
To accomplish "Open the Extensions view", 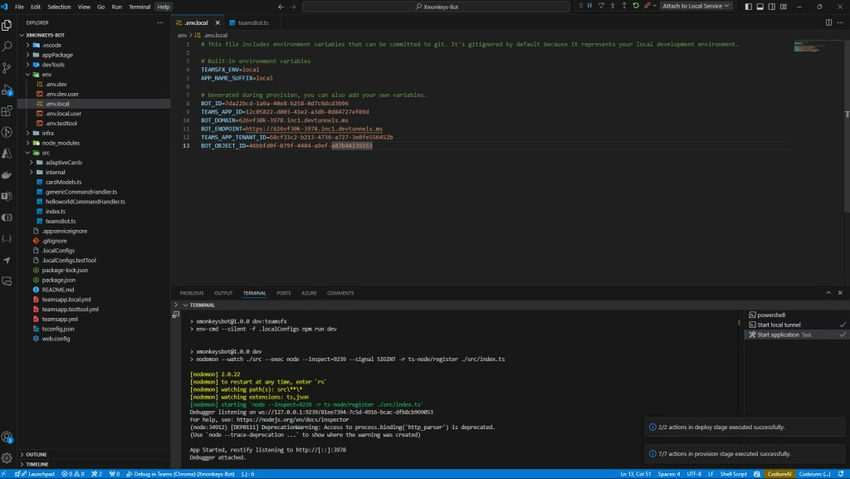I will (7, 111).
